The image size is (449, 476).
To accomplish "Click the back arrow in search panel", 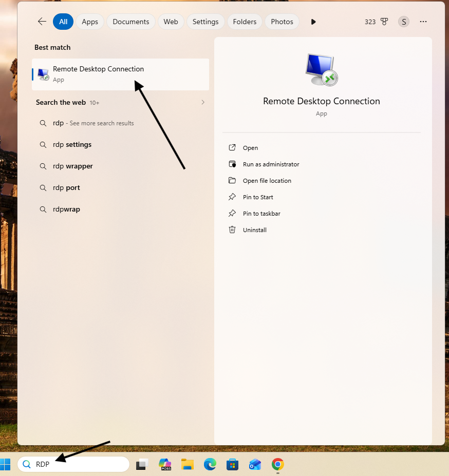I will (x=42, y=22).
